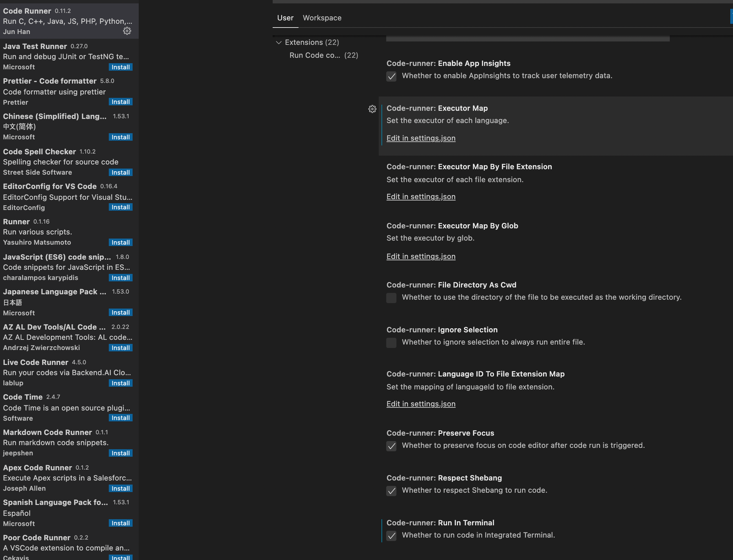Edit Language ID To File Extension Map JSON
The image size is (733, 560).
(421, 404)
